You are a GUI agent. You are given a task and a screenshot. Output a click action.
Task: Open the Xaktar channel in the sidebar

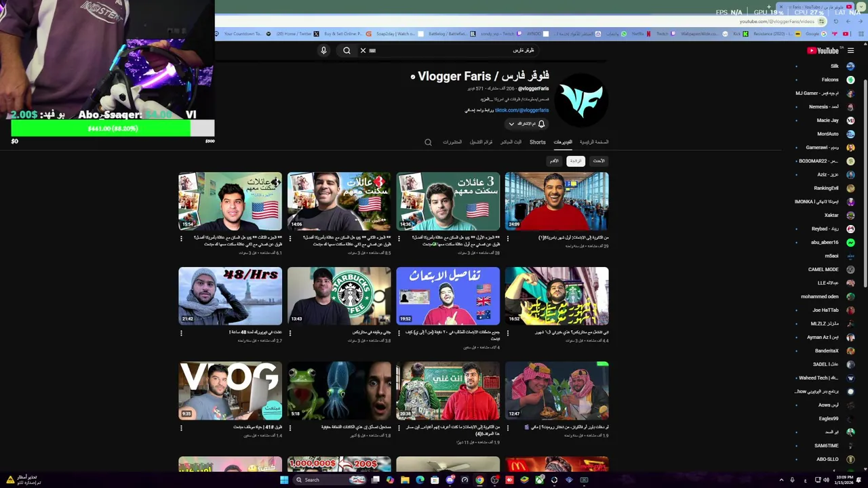tap(831, 215)
